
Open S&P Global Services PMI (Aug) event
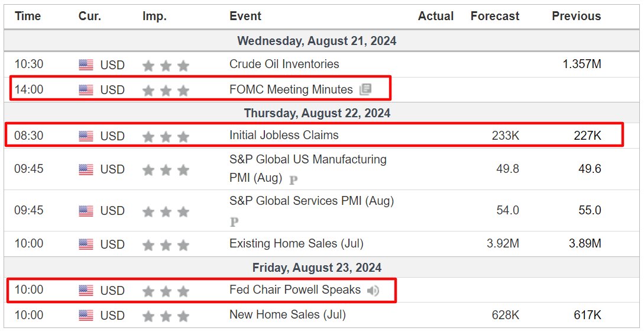(312, 201)
